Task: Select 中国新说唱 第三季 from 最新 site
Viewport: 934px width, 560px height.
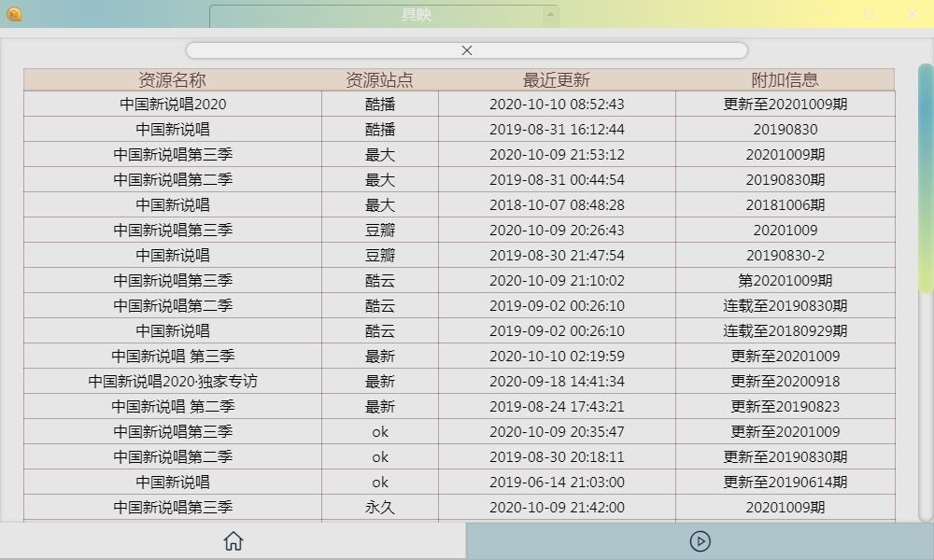Action: [x=173, y=357]
